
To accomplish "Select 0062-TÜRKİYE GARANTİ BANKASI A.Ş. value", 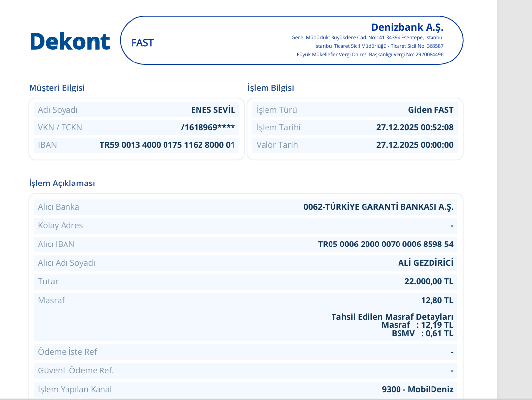I will (x=378, y=207).
